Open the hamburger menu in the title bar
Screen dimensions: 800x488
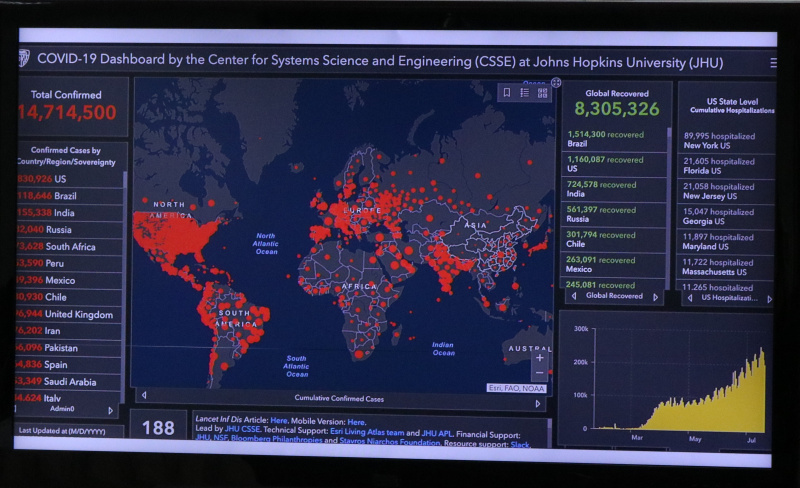point(773,63)
